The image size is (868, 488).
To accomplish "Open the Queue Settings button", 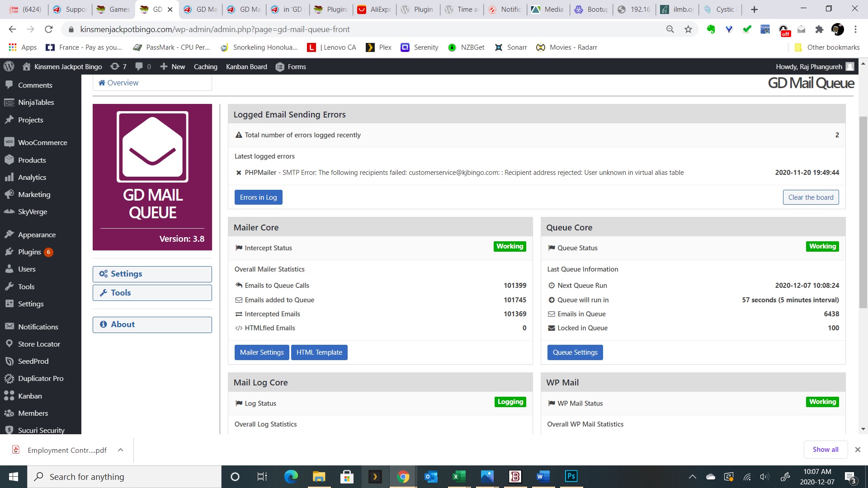I will click(x=575, y=352).
